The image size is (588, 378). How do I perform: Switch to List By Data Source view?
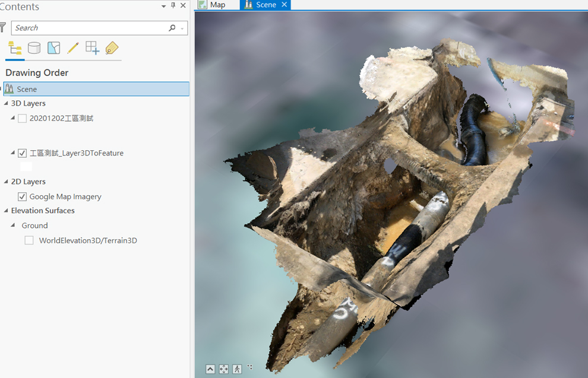coord(34,48)
